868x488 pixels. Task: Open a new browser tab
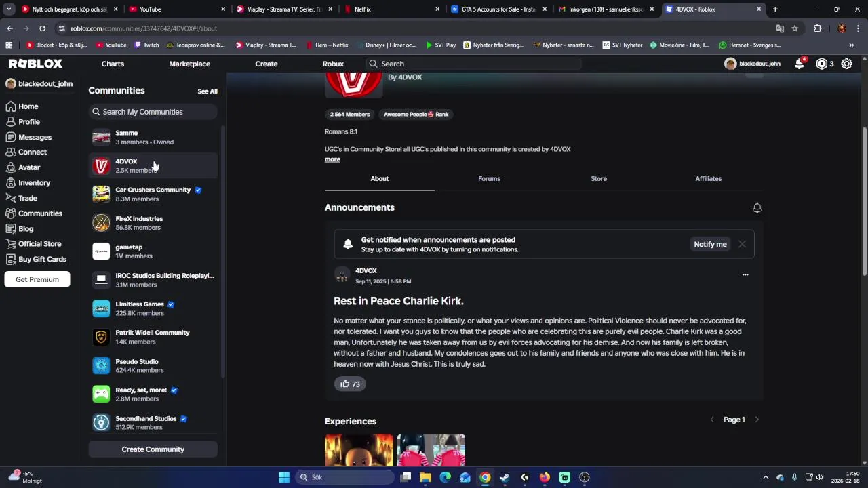click(775, 9)
